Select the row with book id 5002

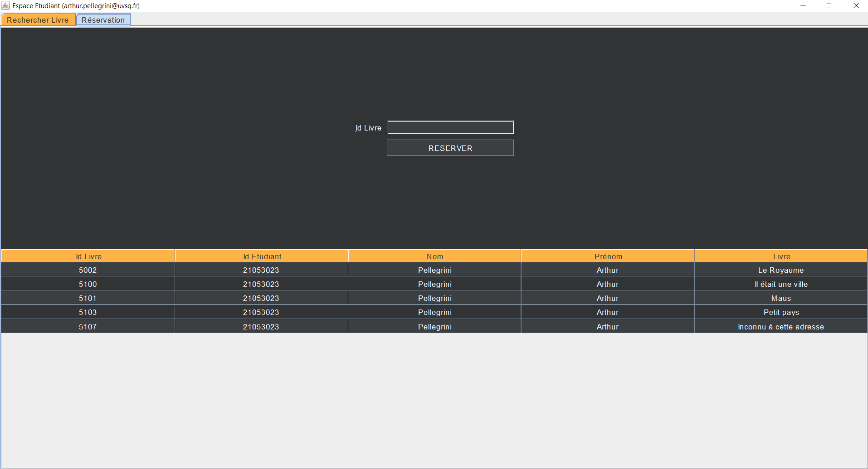point(88,270)
